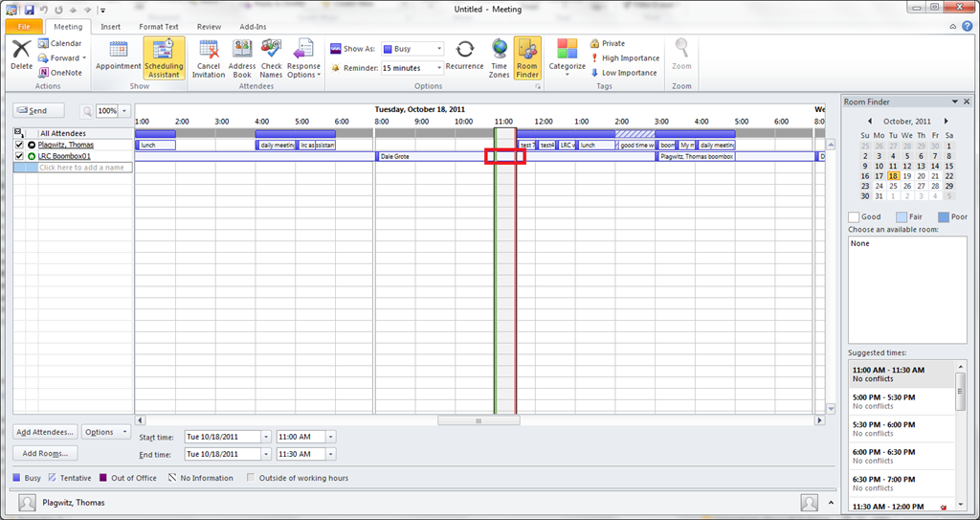The height and width of the screenshot is (520, 980).
Task: Open the Insert ribbon tab
Action: 110,27
